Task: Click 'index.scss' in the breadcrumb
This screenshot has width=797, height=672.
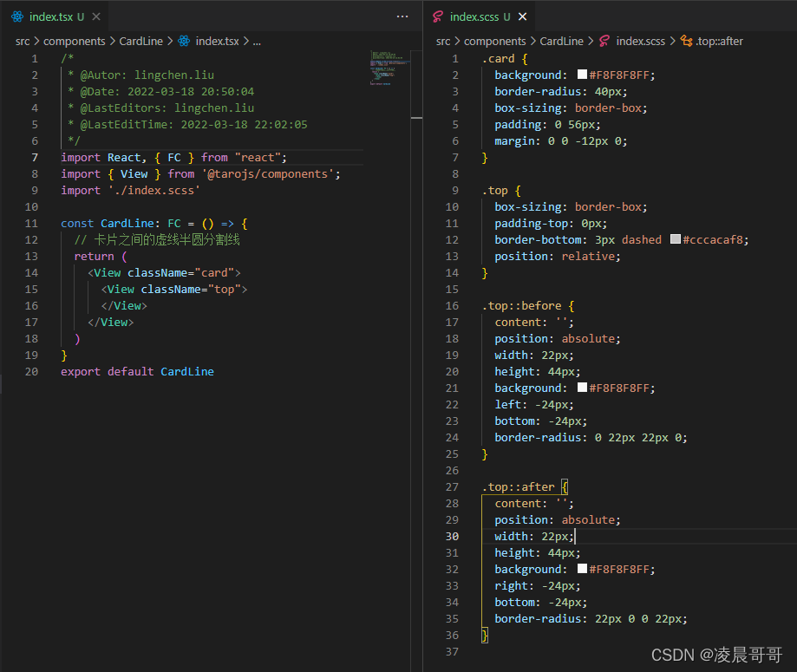Action: click(640, 41)
